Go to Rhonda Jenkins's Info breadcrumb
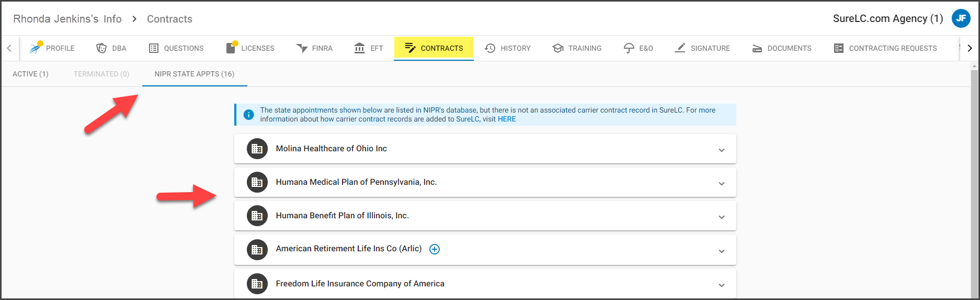The height and width of the screenshot is (300, 980). click(x=67, y=19)
